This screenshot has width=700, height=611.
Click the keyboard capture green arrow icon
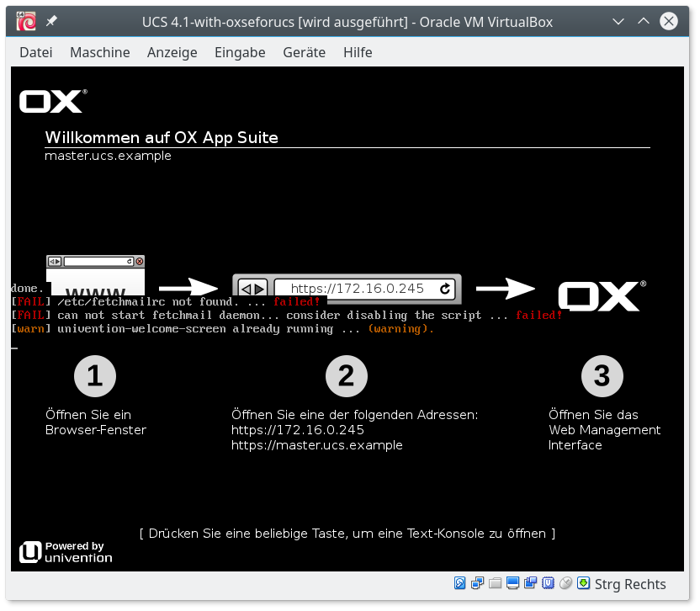(583, 583)
